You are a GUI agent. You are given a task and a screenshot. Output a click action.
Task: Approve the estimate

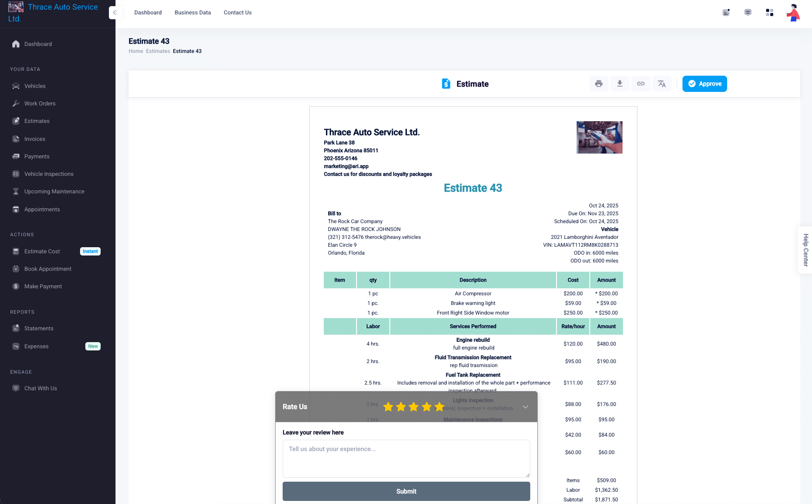[x=704, y=84]
